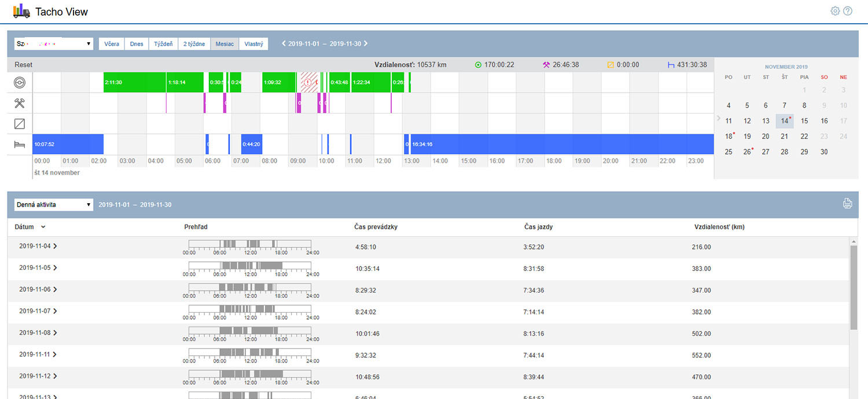The height and width of the screenshot is (399, 868).
Task: Select the Mesiac range tab
Action: tap(225, 43)
